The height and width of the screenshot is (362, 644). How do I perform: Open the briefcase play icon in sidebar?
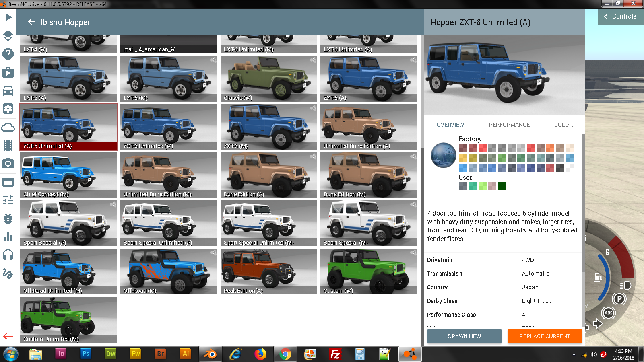point(8,72)
